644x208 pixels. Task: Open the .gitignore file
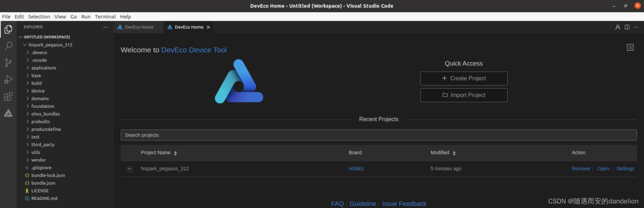pyautogui.click(x=41, y=168)
